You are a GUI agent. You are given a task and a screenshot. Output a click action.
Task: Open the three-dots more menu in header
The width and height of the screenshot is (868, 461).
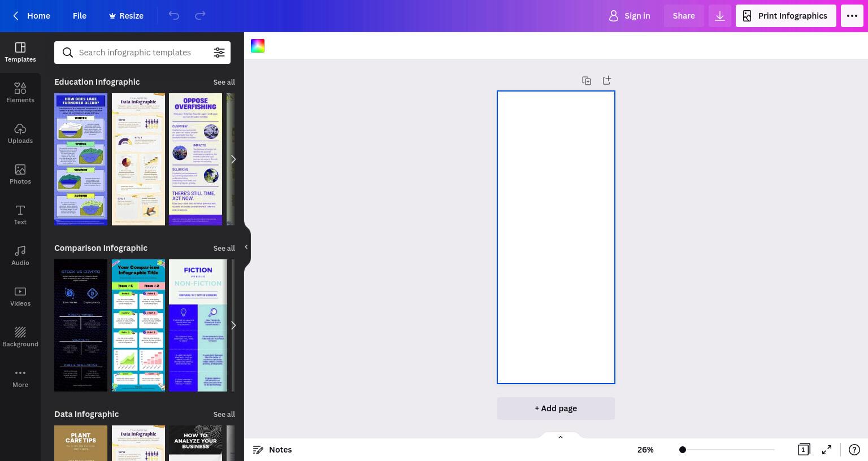852,16
